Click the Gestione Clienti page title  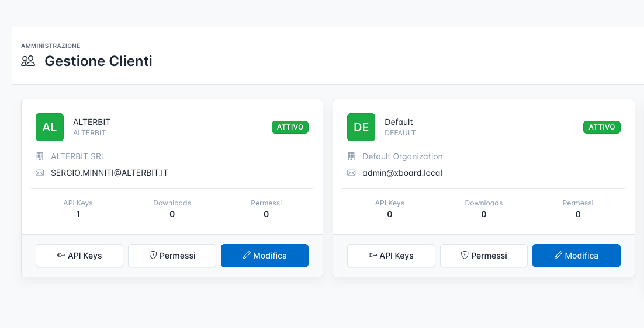pos(98,61)
